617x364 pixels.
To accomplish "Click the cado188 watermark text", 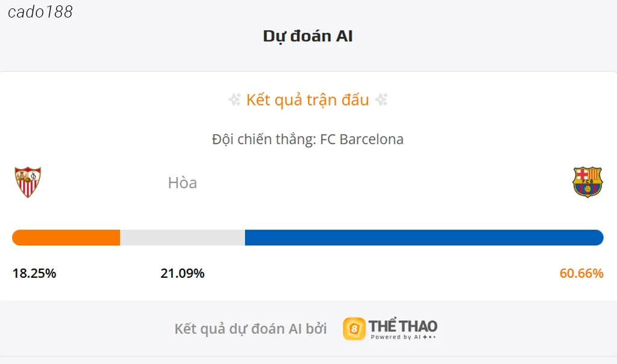I will (x=40, y=12).
